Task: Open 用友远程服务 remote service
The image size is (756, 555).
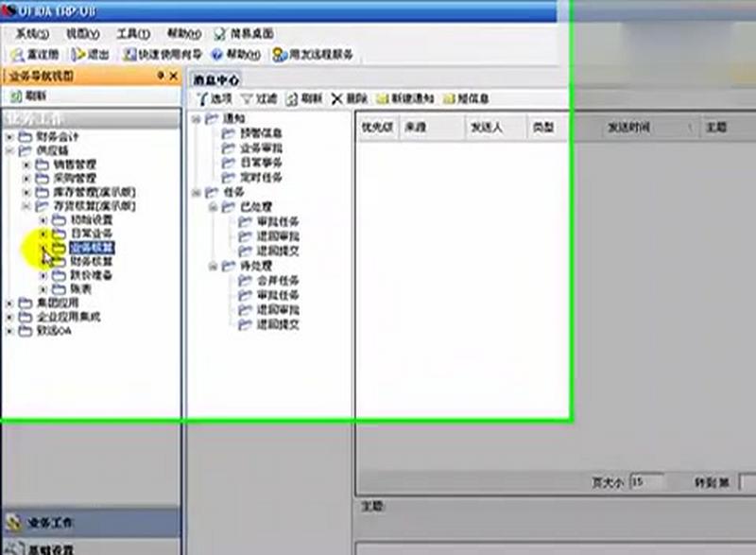Action: pos(312,54)
